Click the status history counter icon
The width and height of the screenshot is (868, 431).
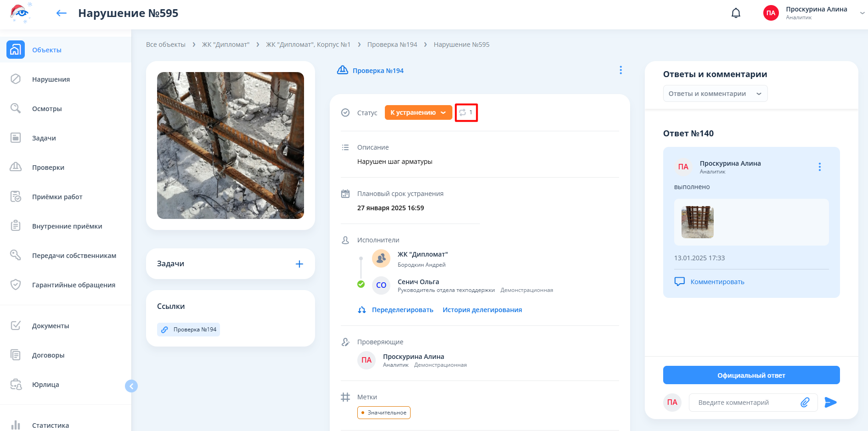466,112
